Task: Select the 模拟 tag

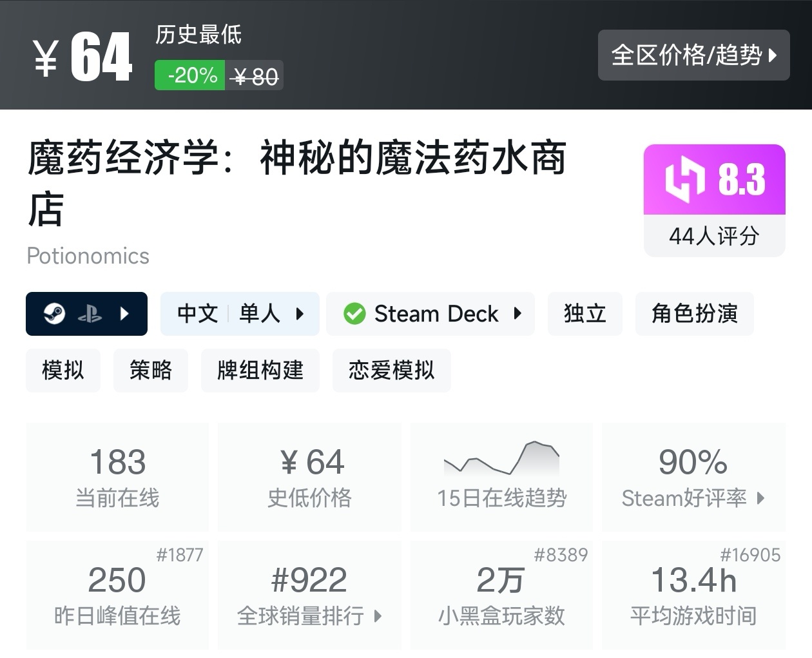Action: [63, 371]
